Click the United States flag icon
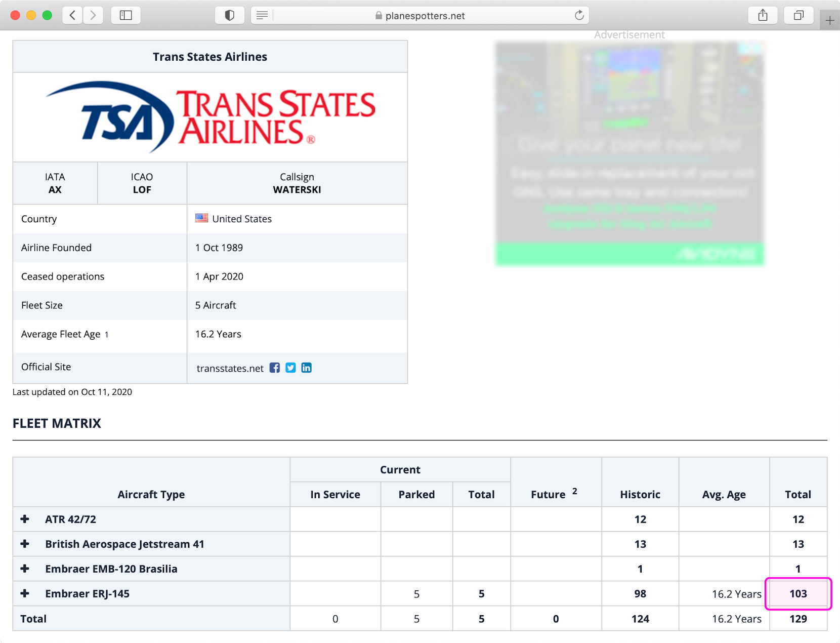Image resolution: width=840 pixels, height=643 pixels. click(202, 218)
